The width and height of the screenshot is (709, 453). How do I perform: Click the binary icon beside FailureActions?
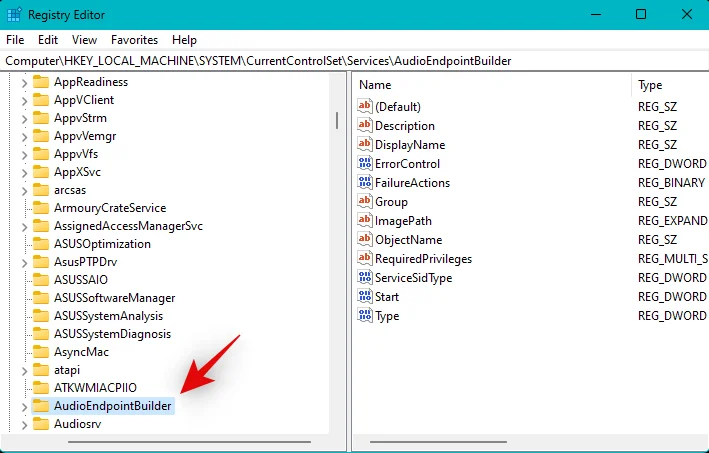pyautogui.click(x=365, y=183)
